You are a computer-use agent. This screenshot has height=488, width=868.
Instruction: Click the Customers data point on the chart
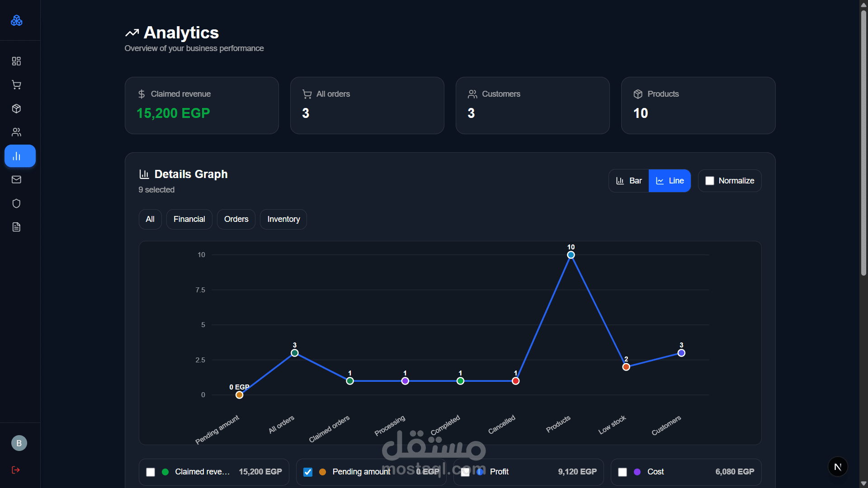tap(681, 353)
